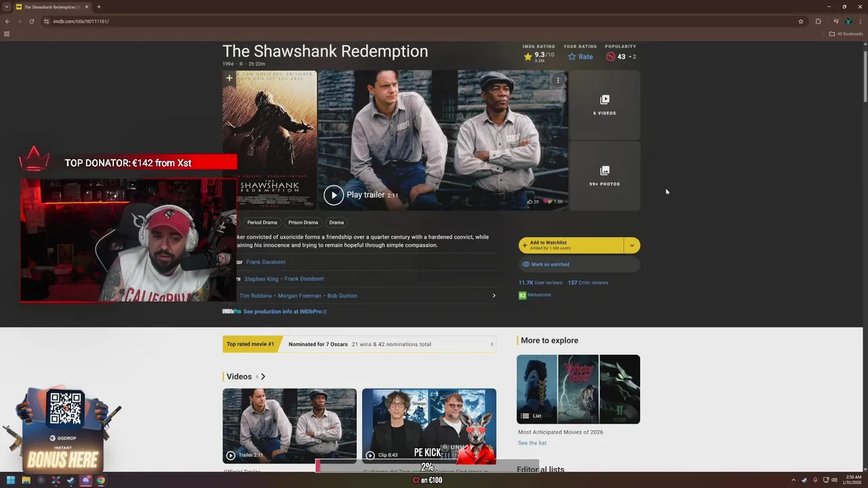This screenshot has width=868, height=488.
Task: Open Steam from taskbar
Action: tap(71, 481)
